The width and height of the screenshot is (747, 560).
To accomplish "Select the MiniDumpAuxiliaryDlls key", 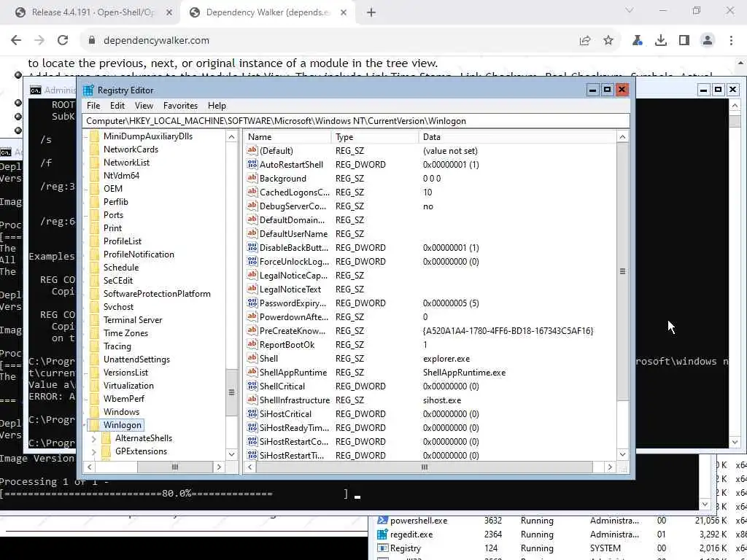I will [x=148, y=136].
